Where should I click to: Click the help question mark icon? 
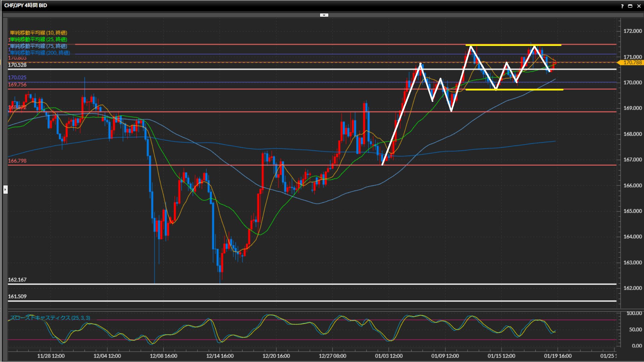(x=622, y=6)
